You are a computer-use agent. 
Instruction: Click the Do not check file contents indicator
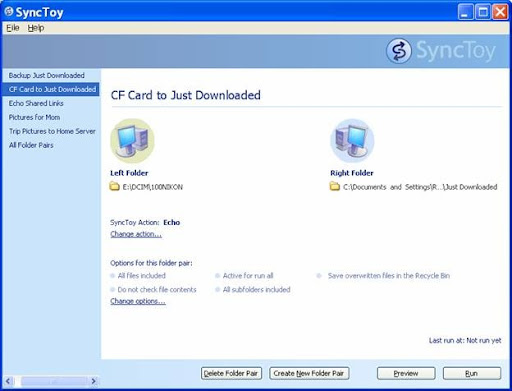point(112,289)
